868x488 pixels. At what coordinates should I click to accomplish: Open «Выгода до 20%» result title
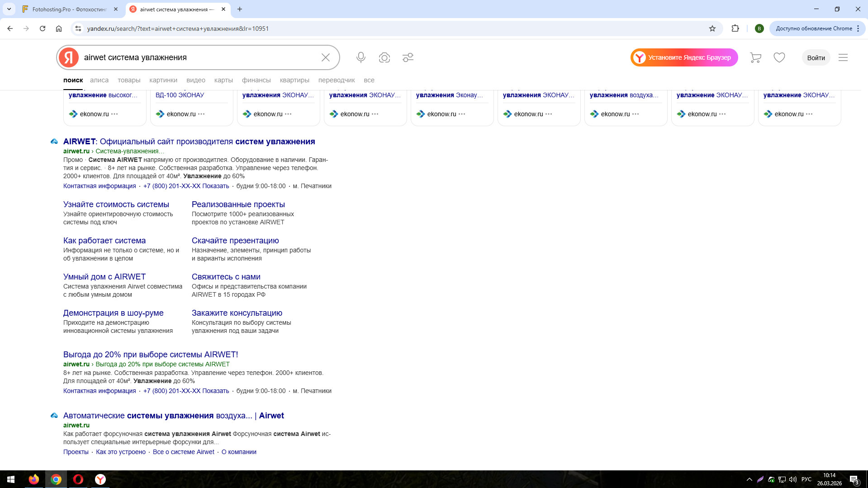(x=151, y=355)
